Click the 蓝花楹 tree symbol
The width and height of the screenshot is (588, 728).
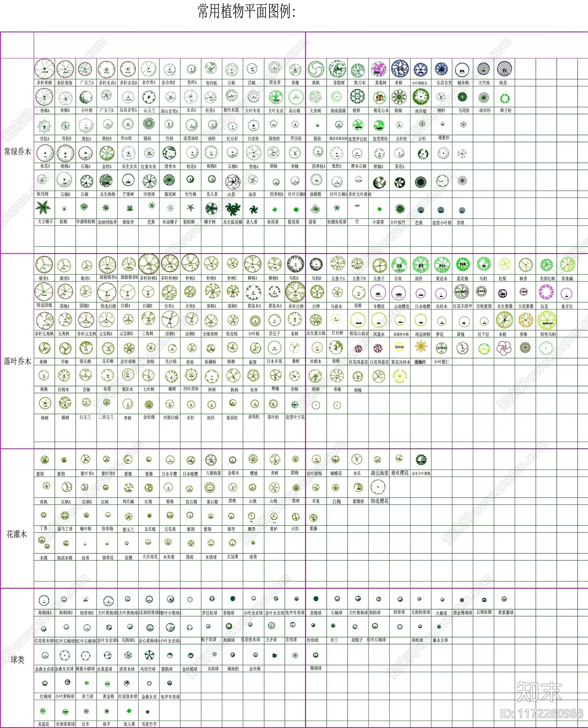point(463,264)
